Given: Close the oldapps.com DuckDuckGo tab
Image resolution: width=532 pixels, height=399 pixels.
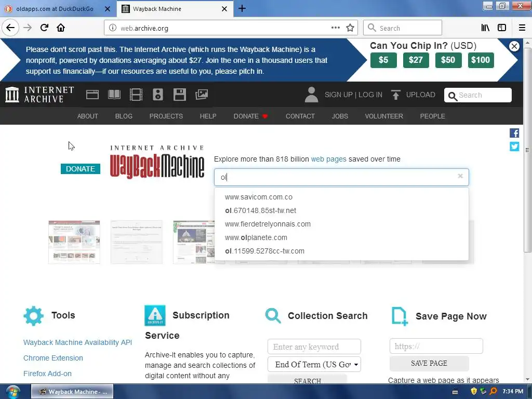Looking at the screenshot, I should 107,9.
